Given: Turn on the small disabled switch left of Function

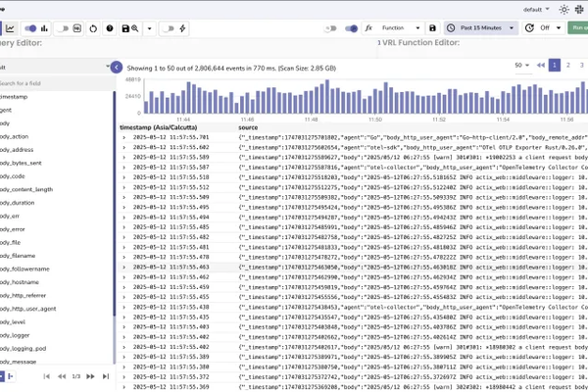Looking at the screenshot, I should coord(331,28).
